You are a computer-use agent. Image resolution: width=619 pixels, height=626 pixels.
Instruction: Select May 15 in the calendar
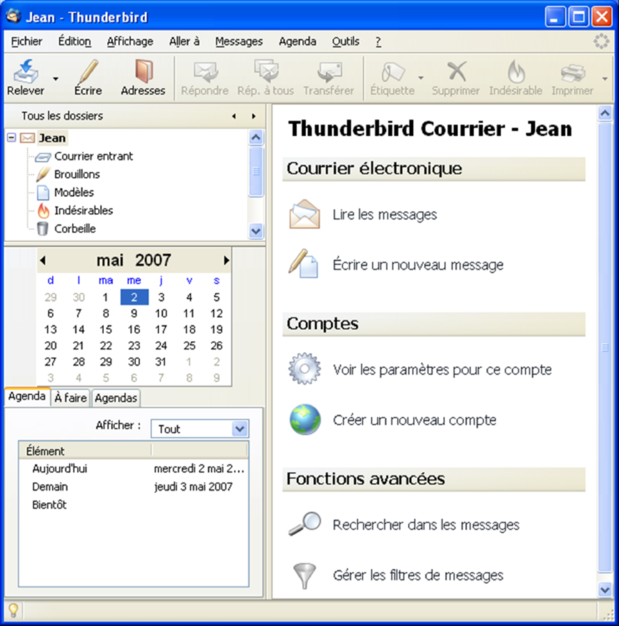[x=106, y=329]
